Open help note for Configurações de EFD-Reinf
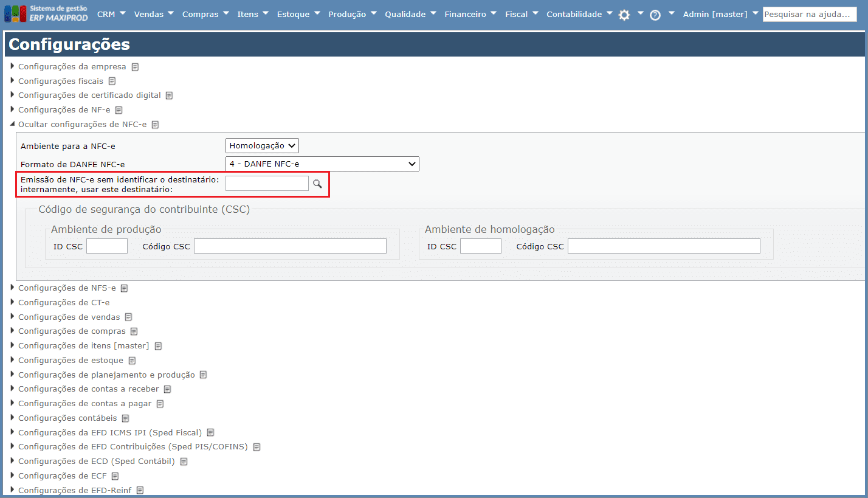 pyautogui.click(x=140, y=490)
